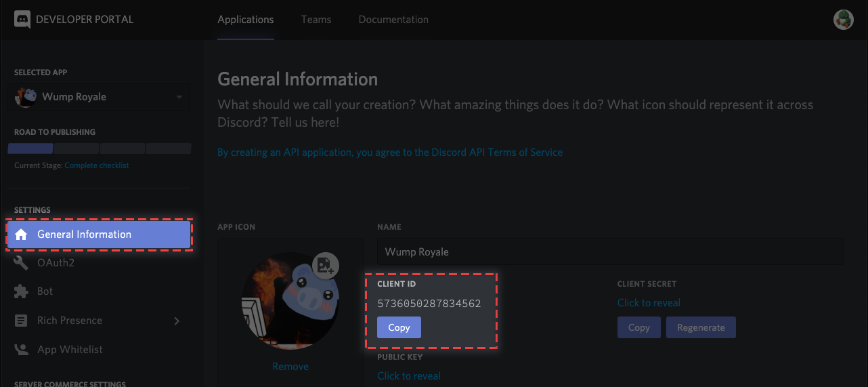Open the user avatar in the header

843,20
